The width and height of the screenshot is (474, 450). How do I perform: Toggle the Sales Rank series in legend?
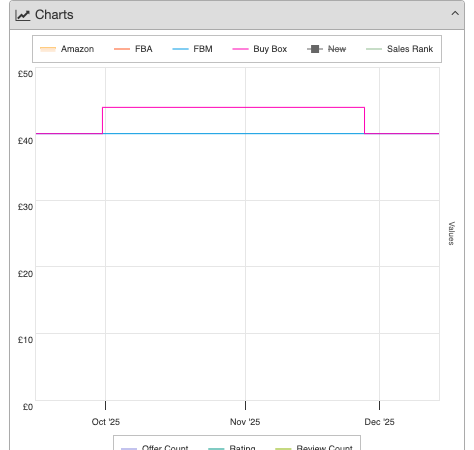pos(399,49)
